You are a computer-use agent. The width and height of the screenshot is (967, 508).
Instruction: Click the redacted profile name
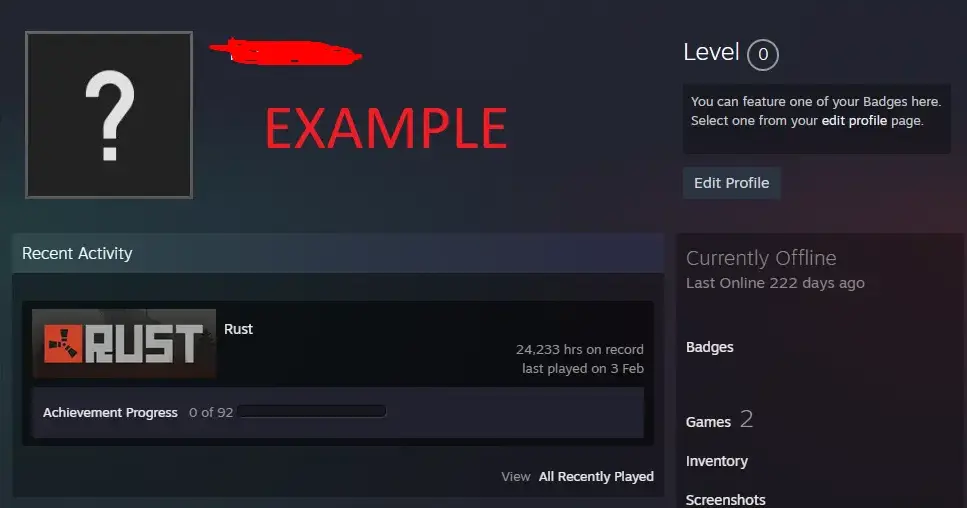pos(286,52)
